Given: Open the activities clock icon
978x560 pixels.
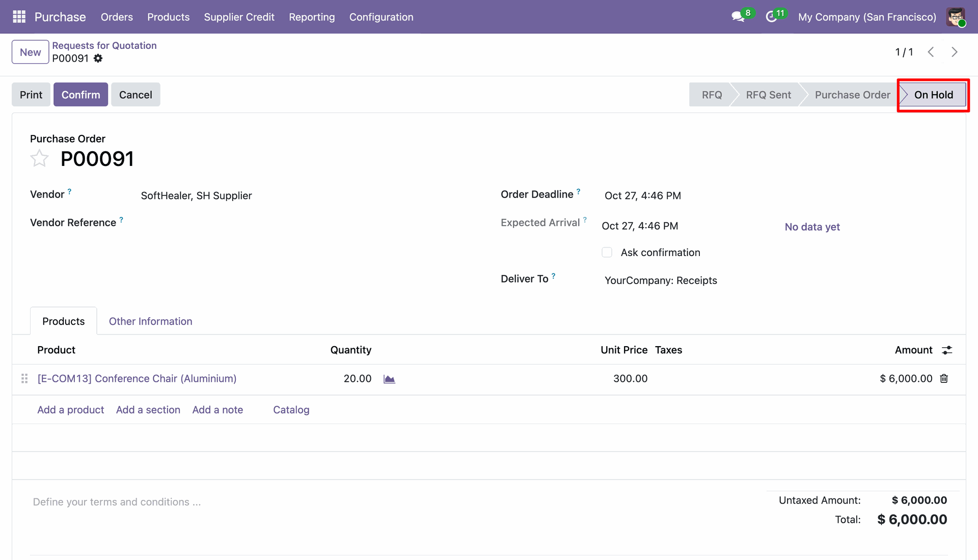Looking at the screenshot, I should tap(771, 17).
